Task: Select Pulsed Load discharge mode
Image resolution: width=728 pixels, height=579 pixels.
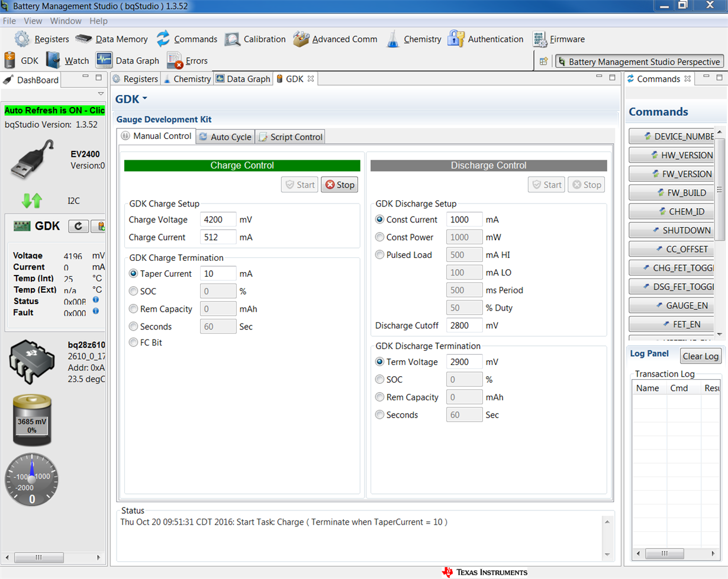Action: (x=380, y=255)
